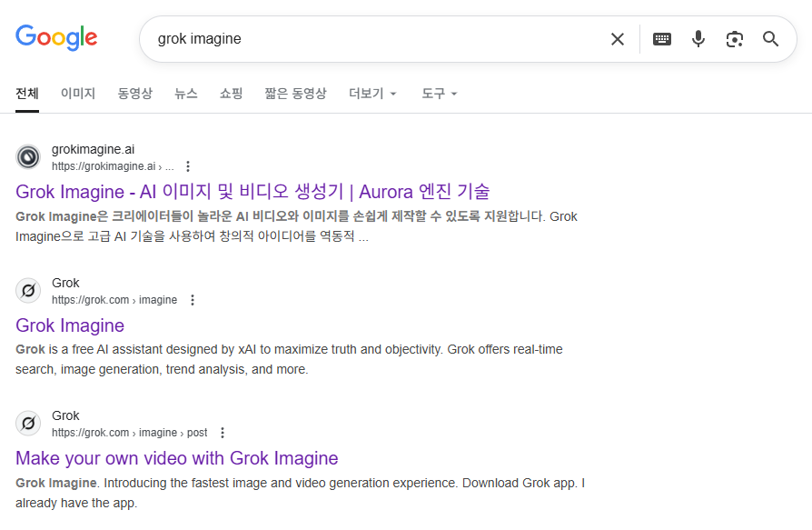Click the Grok favicon of the third result
This screenshot has width=812, height=530.
(x=28, y=424)
